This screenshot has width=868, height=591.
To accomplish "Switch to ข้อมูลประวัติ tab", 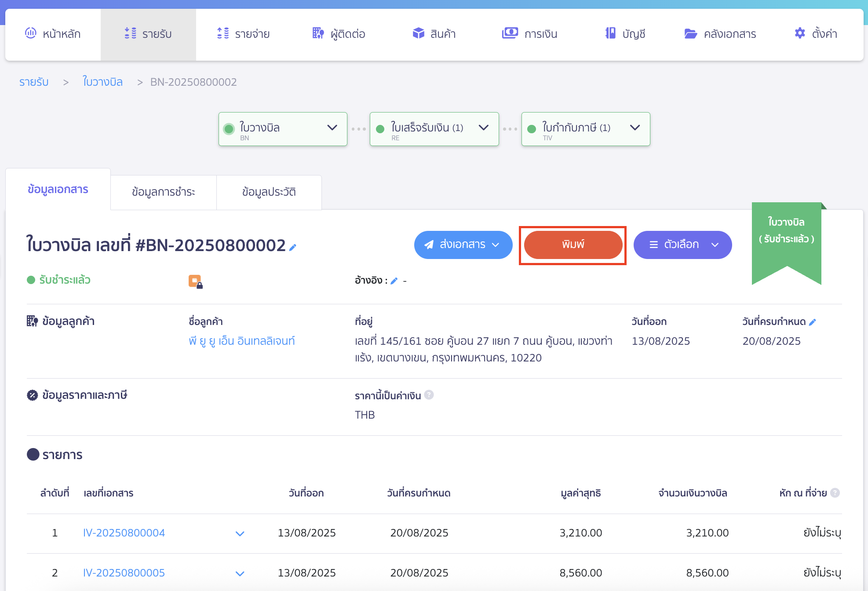I will pos(269,192).
